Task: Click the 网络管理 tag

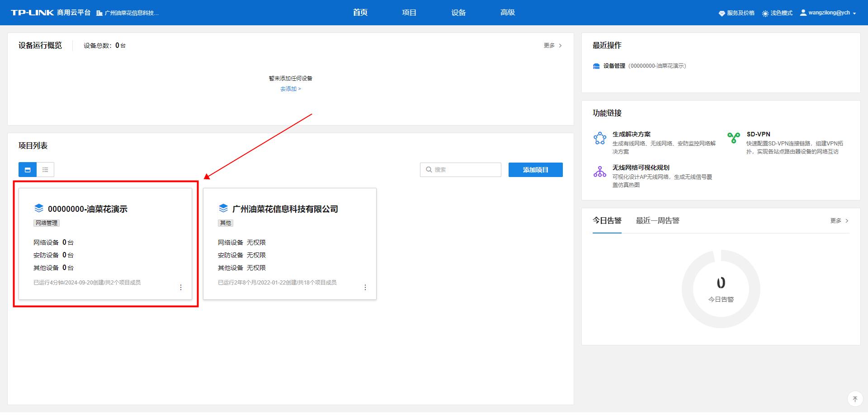Action: (x=47, y=223)
